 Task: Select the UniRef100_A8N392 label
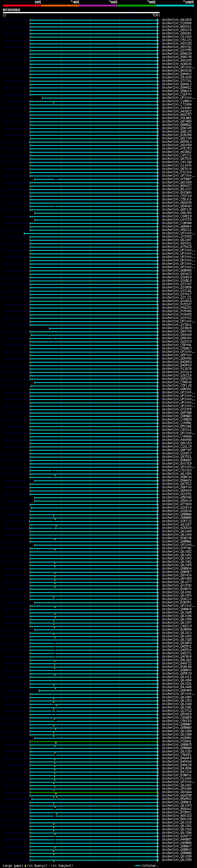[x=177, y=389]
